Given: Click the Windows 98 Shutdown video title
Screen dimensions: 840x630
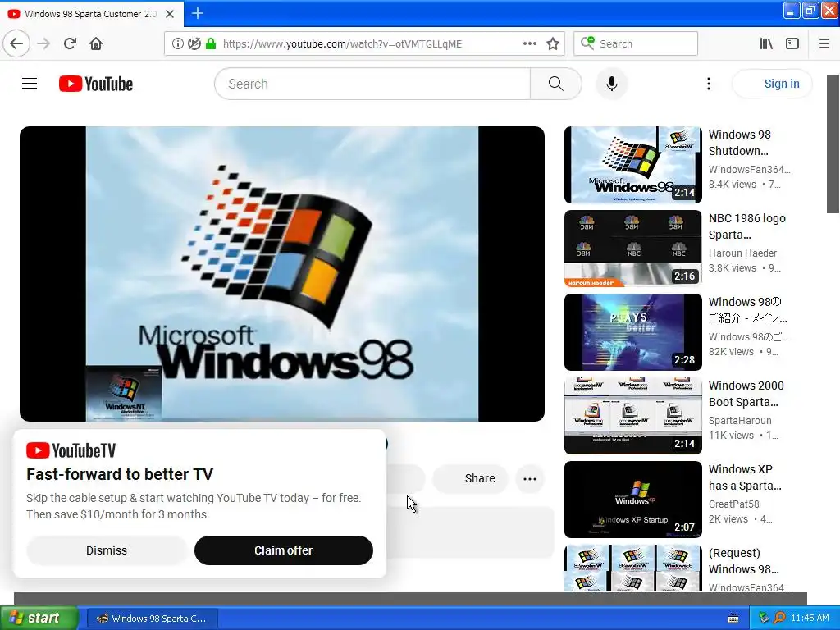Looking at the screenshot, I should (739, 143).
